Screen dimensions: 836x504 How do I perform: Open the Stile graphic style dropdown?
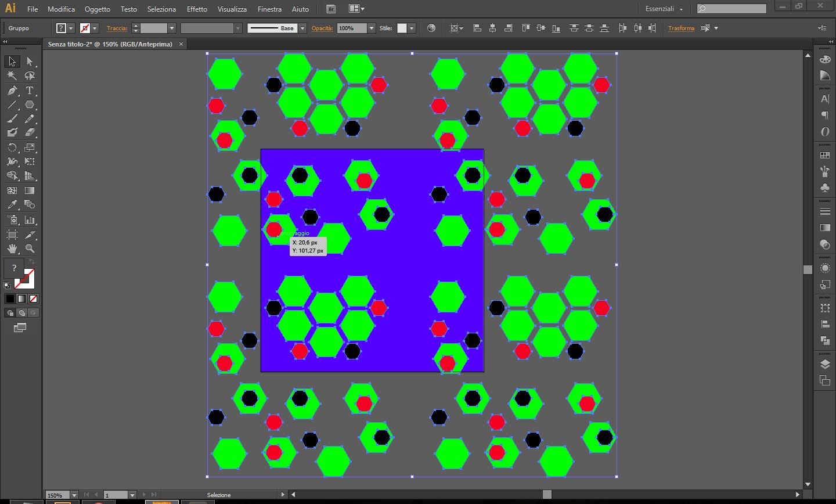[412, 28]
